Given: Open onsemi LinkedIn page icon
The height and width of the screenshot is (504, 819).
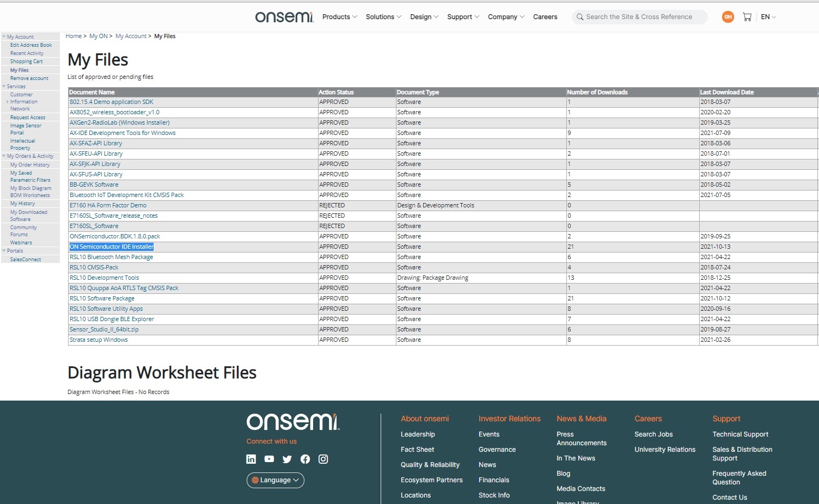Looking at the screenshot, I should click(x=251, y=459).
